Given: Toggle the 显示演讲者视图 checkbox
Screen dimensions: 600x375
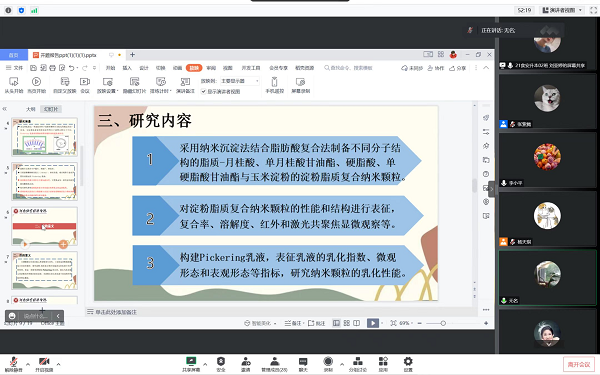Looking at the screenshot, I should (x=204, y=91).
